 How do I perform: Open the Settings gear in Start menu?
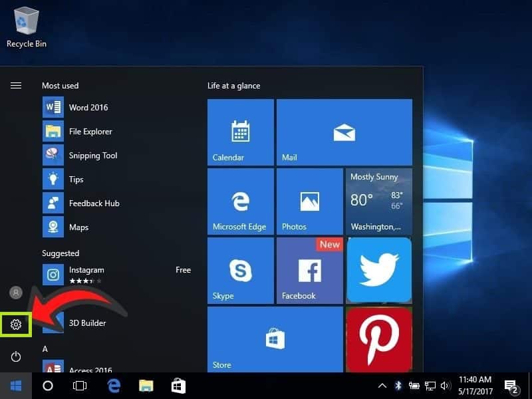point(15,325)
